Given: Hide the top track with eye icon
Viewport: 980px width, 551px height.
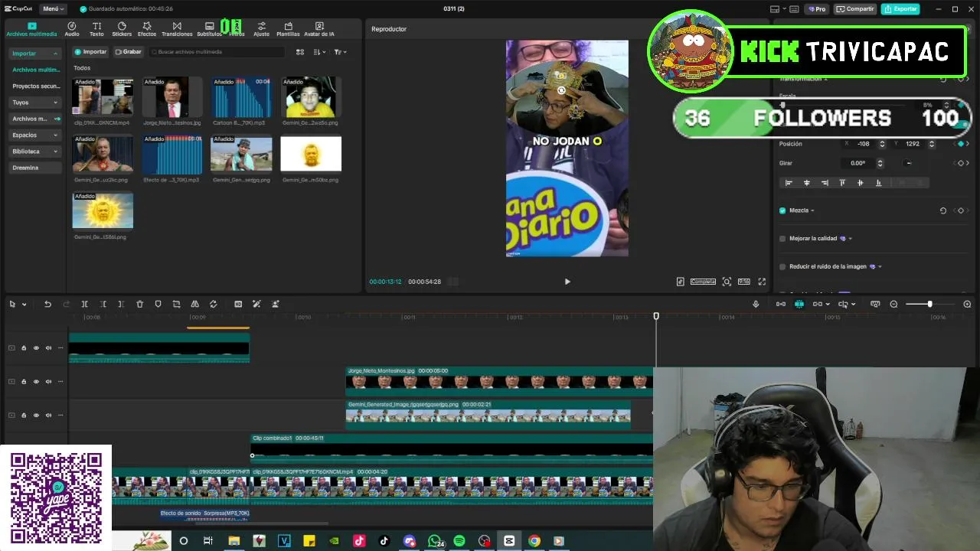Looking at the screenshot, I should coord(36,347).
